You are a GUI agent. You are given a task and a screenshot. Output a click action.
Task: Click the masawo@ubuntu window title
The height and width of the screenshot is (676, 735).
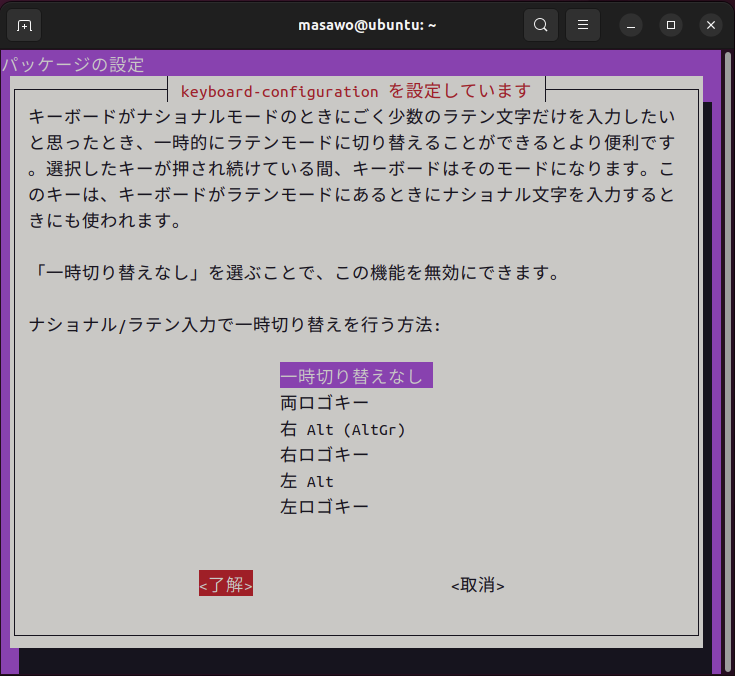tap(367, 25)
